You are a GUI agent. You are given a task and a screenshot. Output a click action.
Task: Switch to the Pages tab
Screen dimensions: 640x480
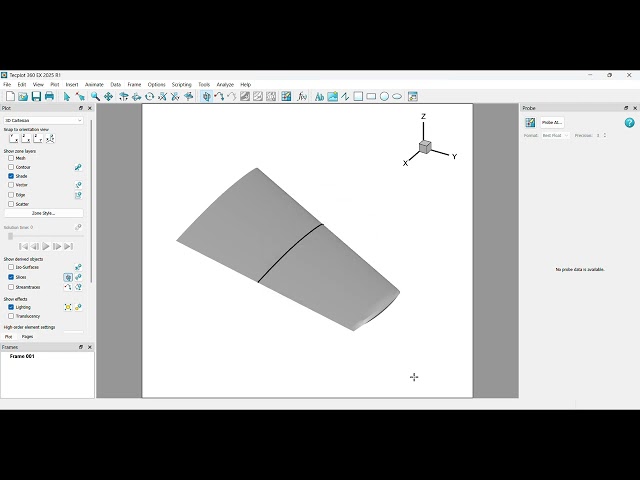point(27,337)
